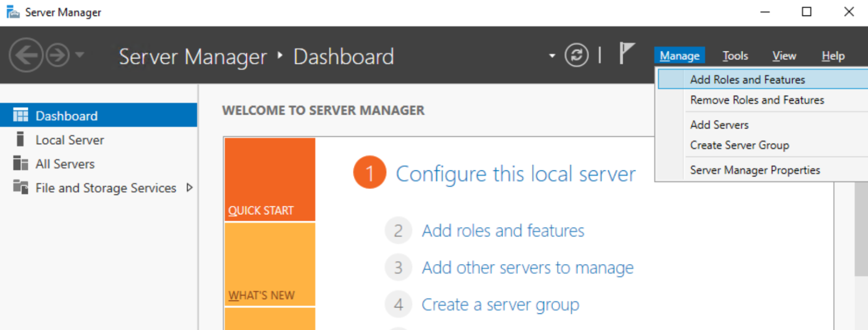Click the Forward navigation arrow

(57, 55)
